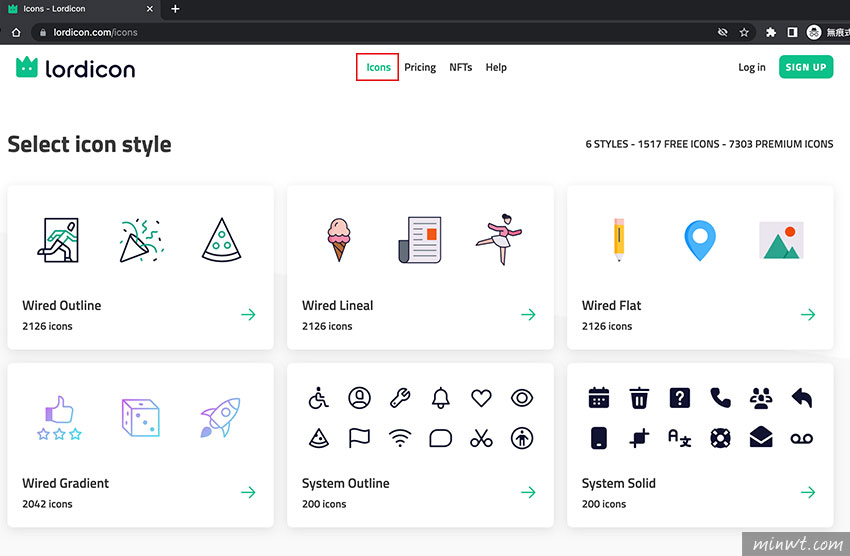Select the gradient dice icon

[x=140, y=418]
